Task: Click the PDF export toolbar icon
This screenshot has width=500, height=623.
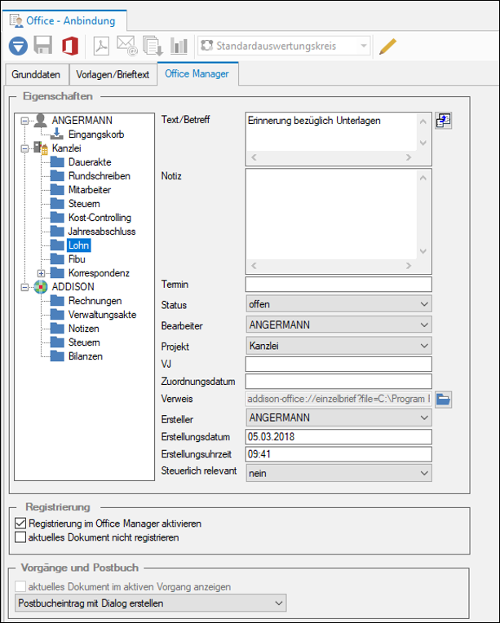Action: point(101,46)
